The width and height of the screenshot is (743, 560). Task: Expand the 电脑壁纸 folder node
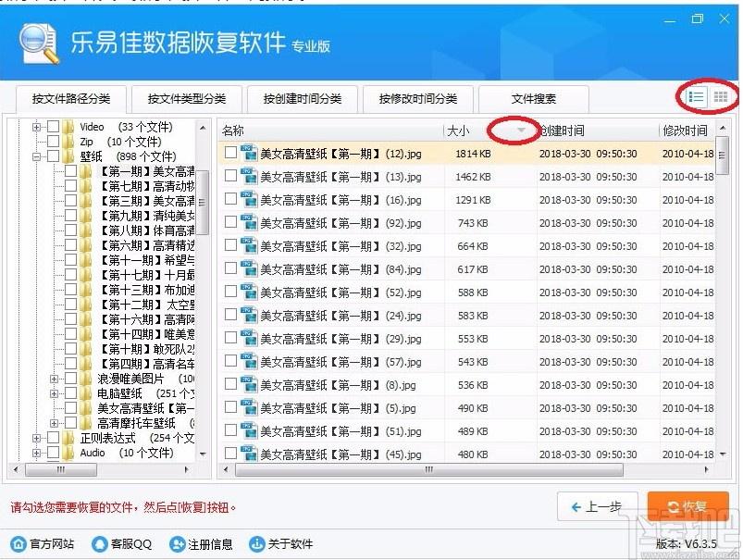(x=54, y=393)
